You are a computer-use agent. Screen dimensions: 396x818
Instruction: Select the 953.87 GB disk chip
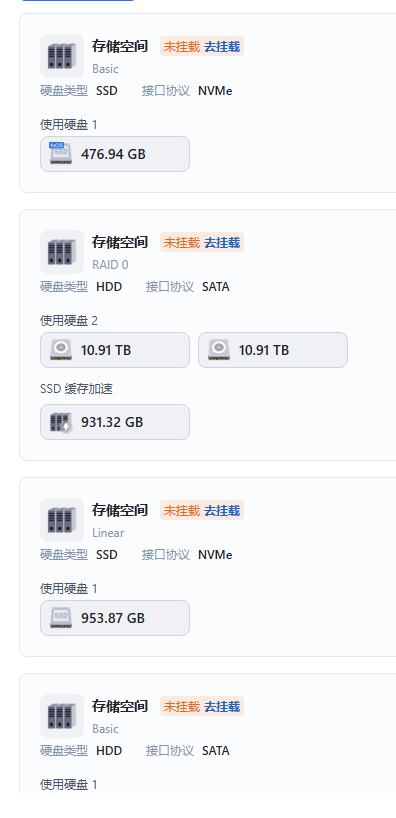coord(115,618)
